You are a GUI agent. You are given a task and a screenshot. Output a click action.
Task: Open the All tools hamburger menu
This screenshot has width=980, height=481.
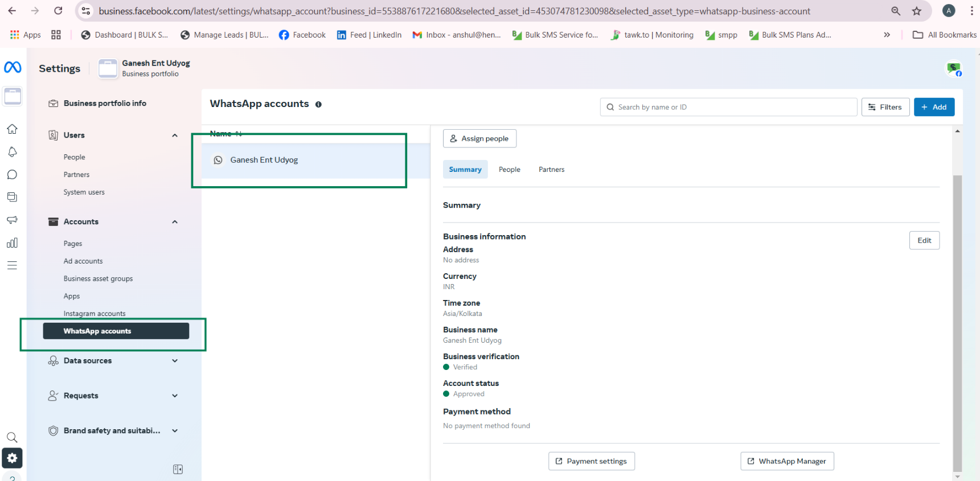[x=12, y=265]
